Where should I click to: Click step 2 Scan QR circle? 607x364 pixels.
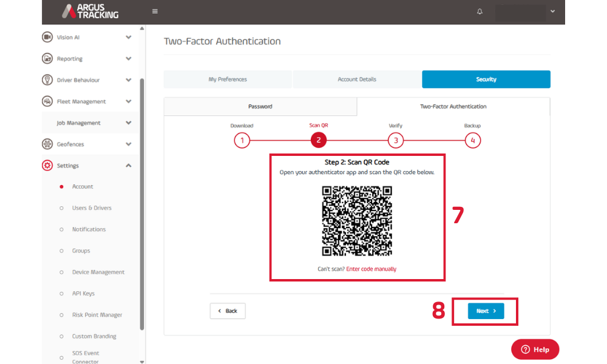click(319, 140)
